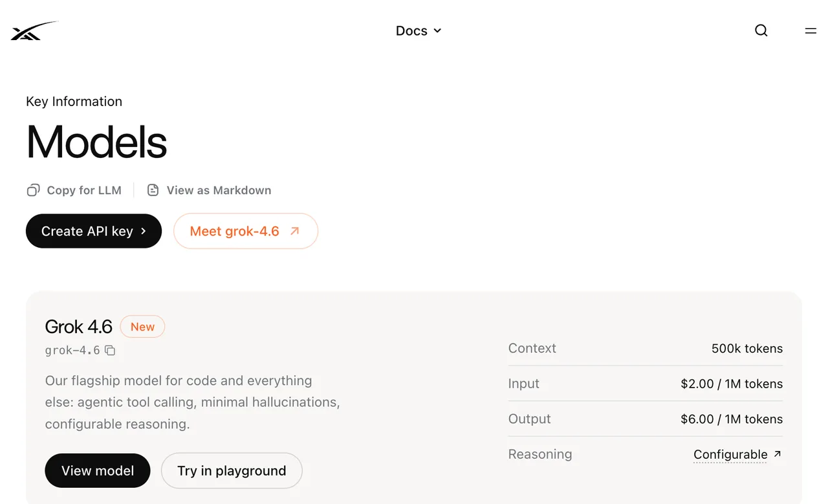Expand the Docs dropdown menu

[x=419, y=30]
